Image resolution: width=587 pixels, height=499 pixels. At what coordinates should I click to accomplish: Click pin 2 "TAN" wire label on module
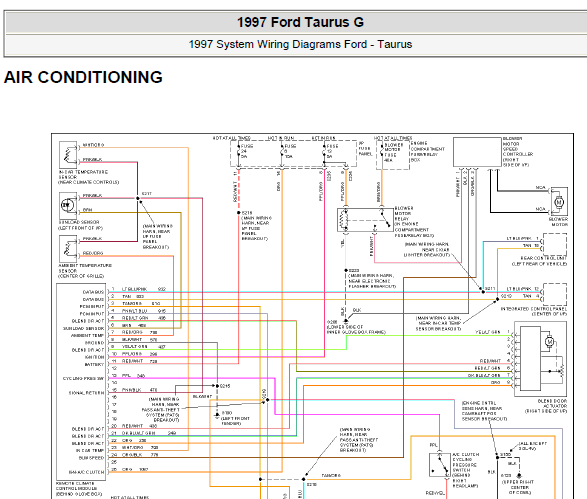[127, 296]
